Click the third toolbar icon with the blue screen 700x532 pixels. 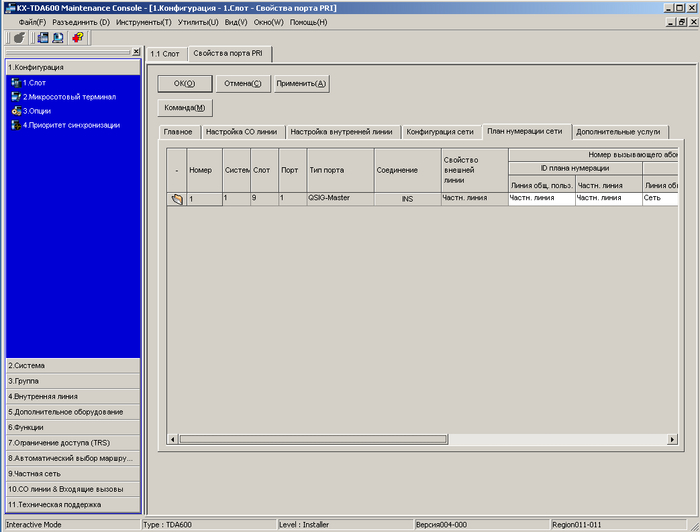(57, 37)
